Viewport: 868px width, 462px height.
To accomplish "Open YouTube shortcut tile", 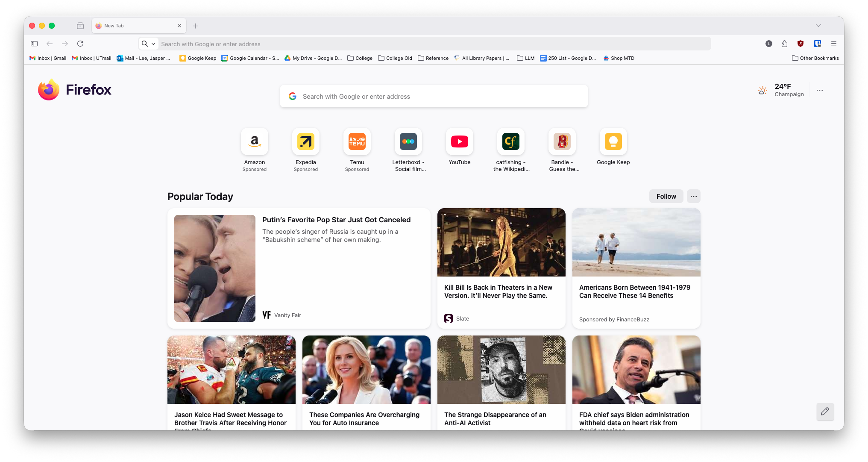I will [459, 142].
